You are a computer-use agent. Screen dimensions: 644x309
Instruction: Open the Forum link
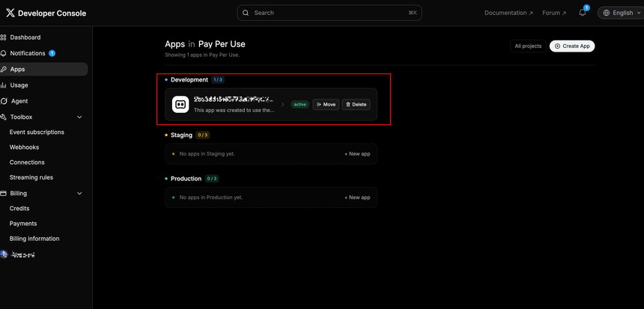click(554, 13)
